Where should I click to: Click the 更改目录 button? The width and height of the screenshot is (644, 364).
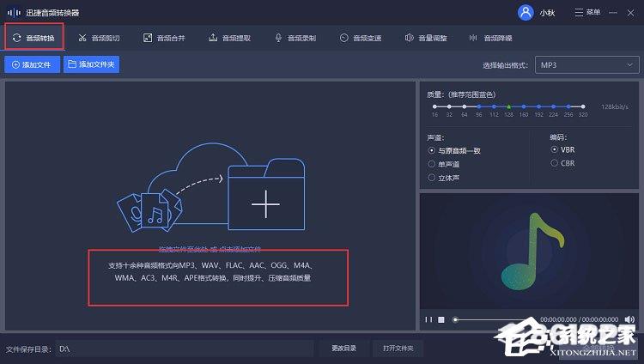(x=344, y=349)
